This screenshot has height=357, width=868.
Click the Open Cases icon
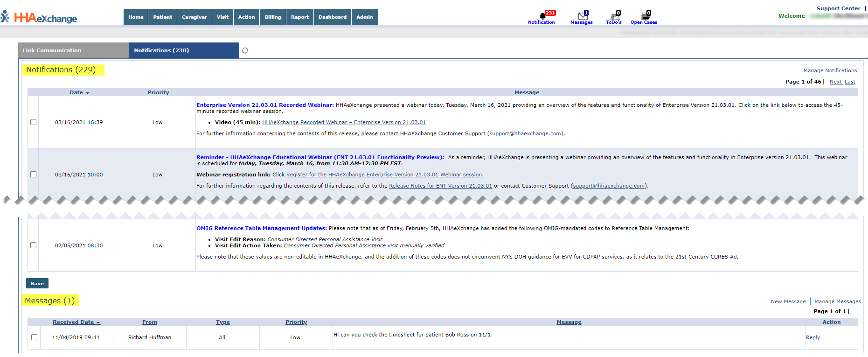click(645, 16)
